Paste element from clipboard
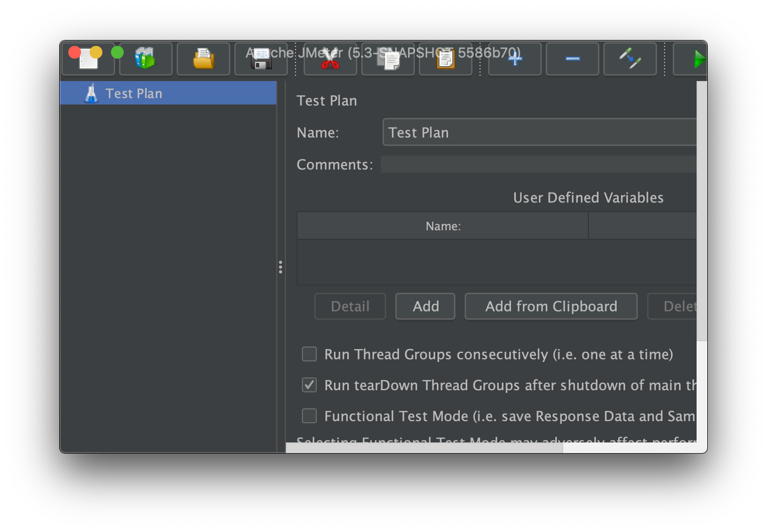Viewport: 767px width, 532px height. point(445,59)
